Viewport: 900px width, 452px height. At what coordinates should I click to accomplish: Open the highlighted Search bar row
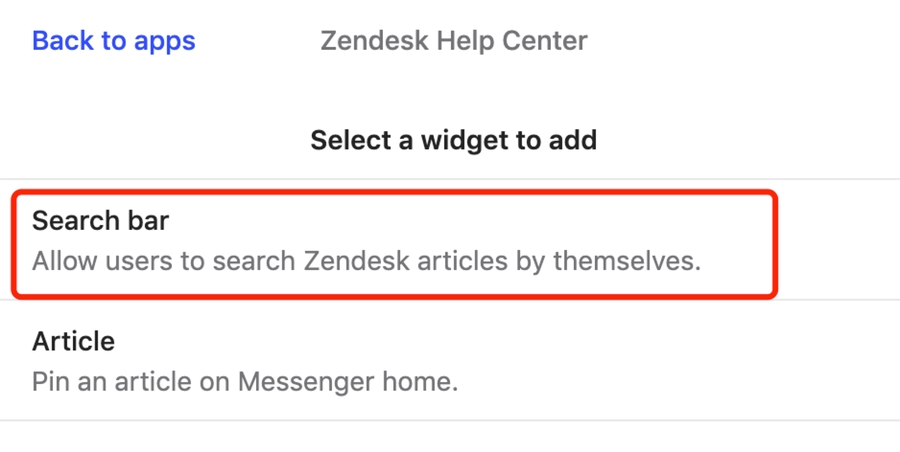pyautogui.click(x=394, y=241)
